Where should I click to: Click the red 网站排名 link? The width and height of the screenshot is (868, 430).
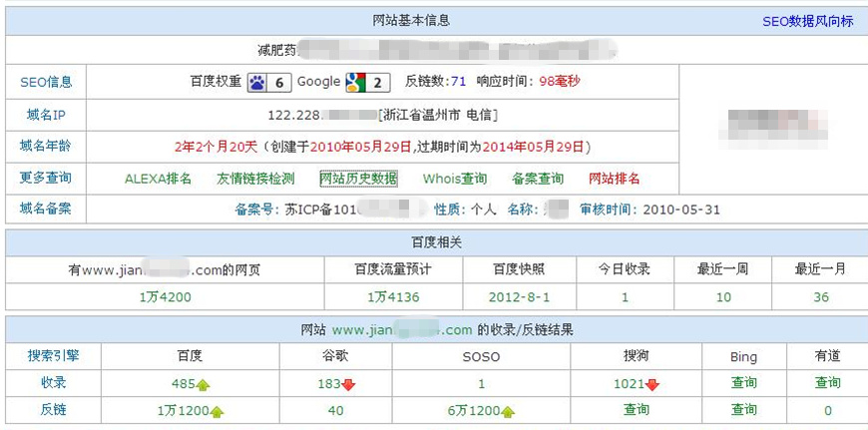615,179
